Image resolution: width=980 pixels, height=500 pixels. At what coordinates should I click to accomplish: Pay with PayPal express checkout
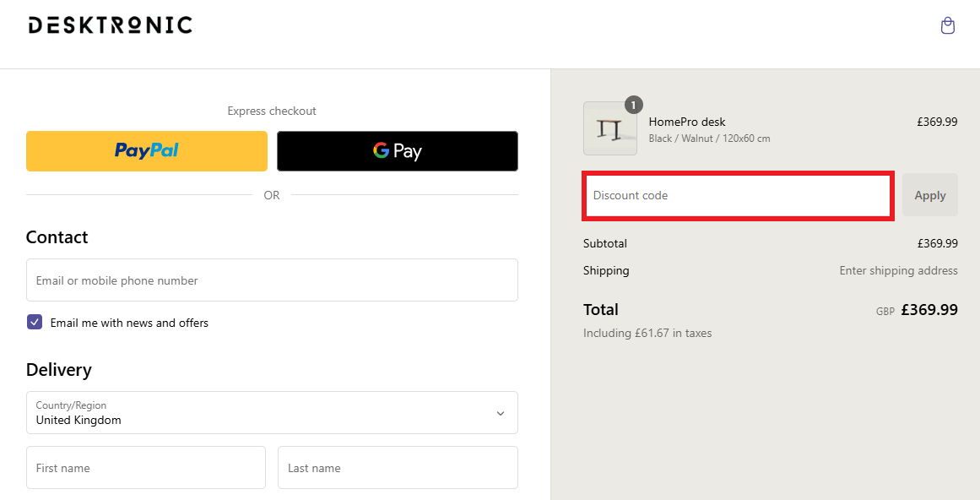coord(147,150)
